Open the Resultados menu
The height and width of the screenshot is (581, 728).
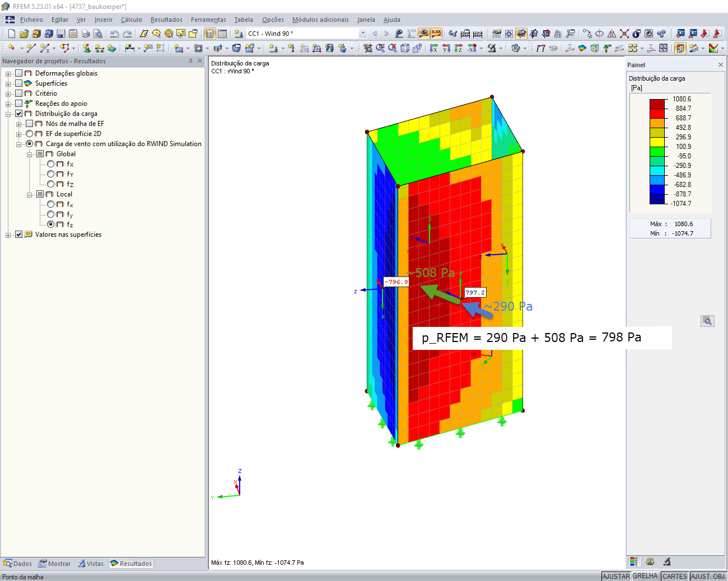click(x=166, y=20)
